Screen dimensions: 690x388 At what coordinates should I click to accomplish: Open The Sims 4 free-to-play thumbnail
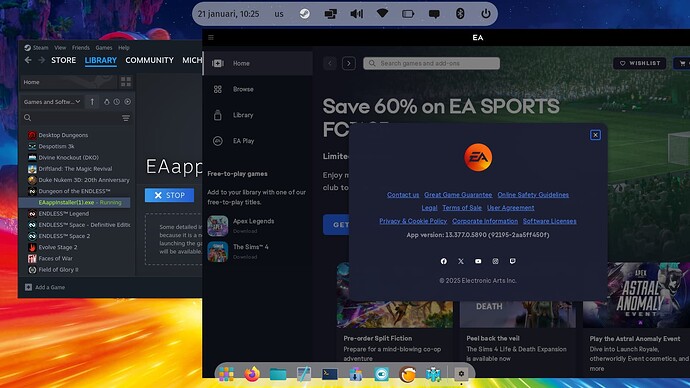[218, 252]
